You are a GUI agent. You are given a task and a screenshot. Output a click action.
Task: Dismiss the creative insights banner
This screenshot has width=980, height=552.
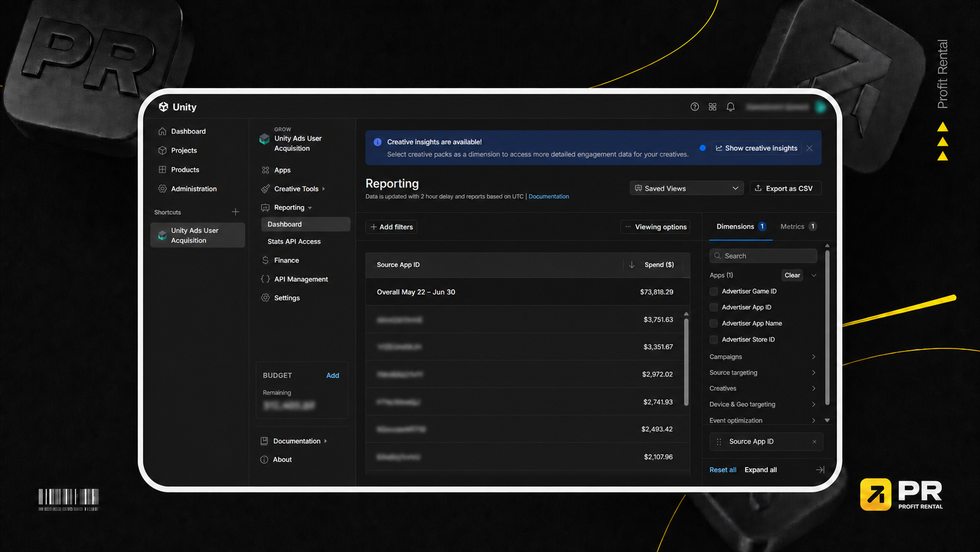pyautogui.click(x=809, y=148)
